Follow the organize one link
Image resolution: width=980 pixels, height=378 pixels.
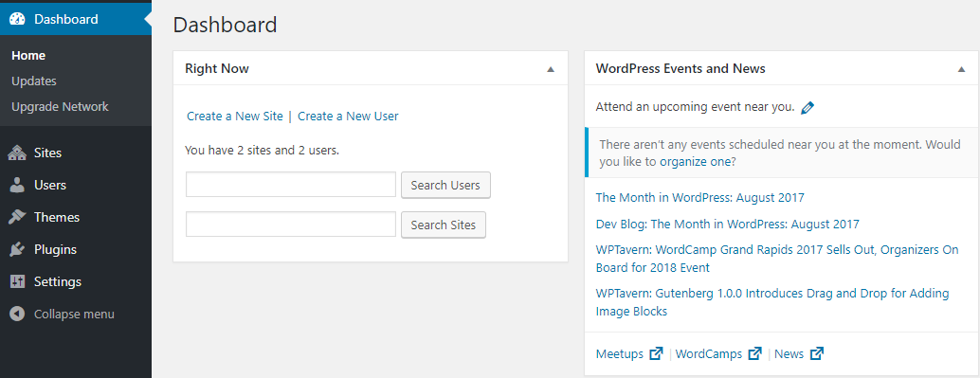click(x=695, y=162)
